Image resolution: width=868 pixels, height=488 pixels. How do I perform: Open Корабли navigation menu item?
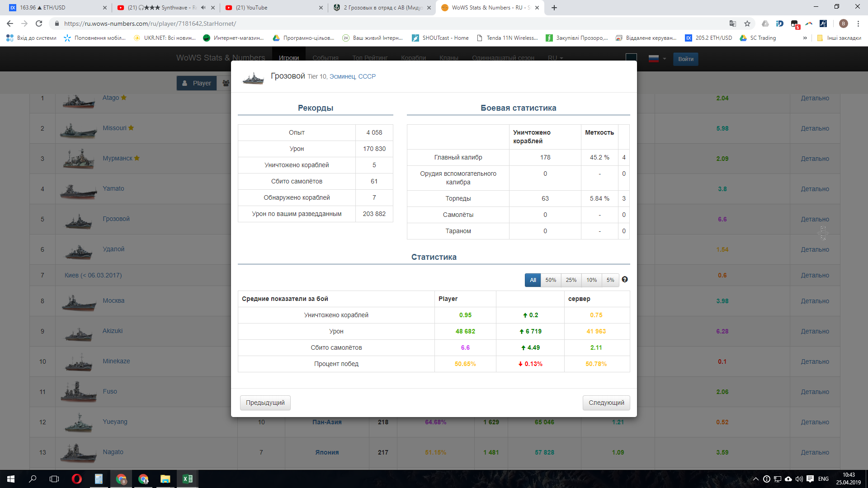414,58
